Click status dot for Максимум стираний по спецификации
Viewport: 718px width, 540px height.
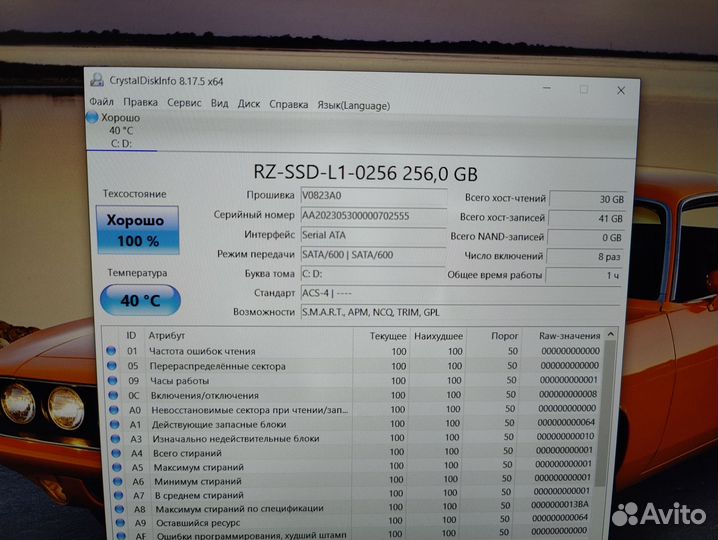(120, 509)
